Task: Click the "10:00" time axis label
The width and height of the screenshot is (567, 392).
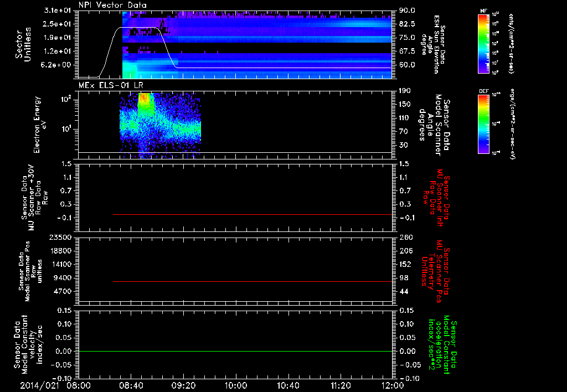Action: click(235, 385)
